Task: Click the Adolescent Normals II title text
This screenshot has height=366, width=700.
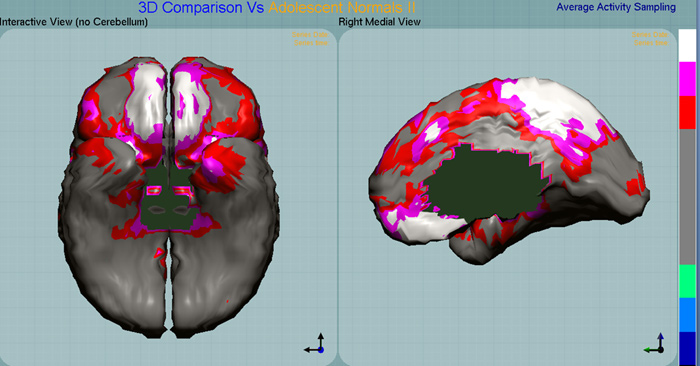Action: [x=342, y=7]
